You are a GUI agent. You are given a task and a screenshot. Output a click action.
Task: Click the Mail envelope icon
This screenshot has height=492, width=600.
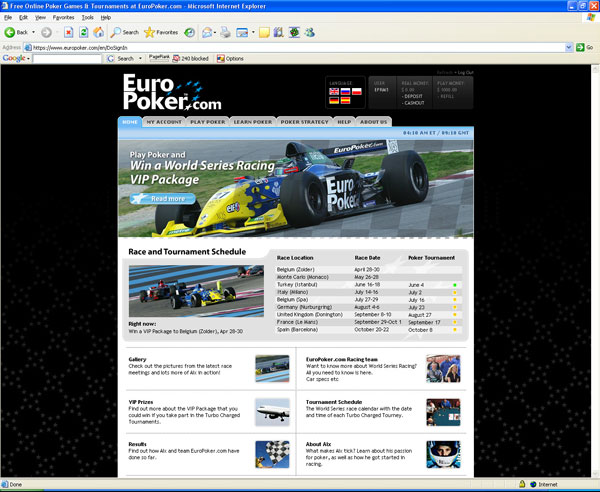(x=207, y=33)
